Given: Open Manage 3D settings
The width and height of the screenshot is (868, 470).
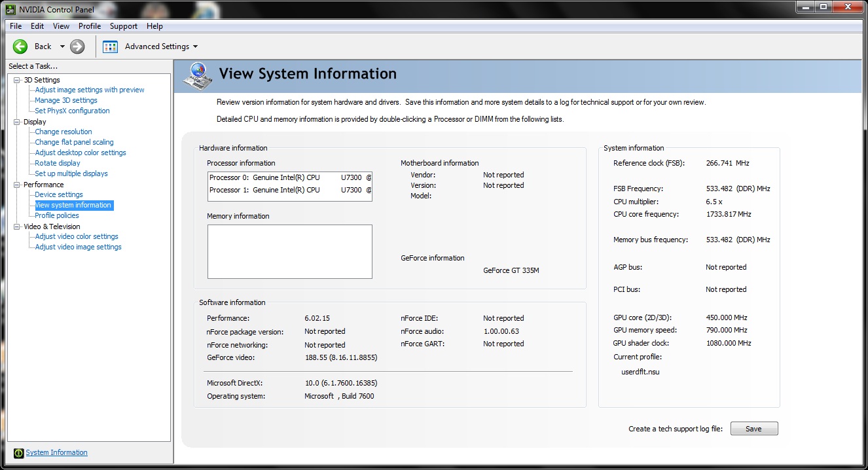Looking at the screenshot, I should [66, 100].
